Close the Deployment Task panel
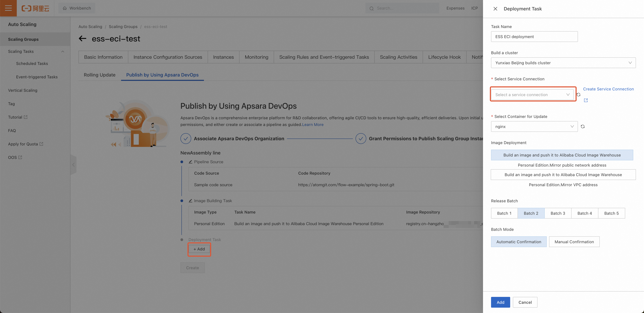This screenshot has height=313, width=644. pos(495,9)
